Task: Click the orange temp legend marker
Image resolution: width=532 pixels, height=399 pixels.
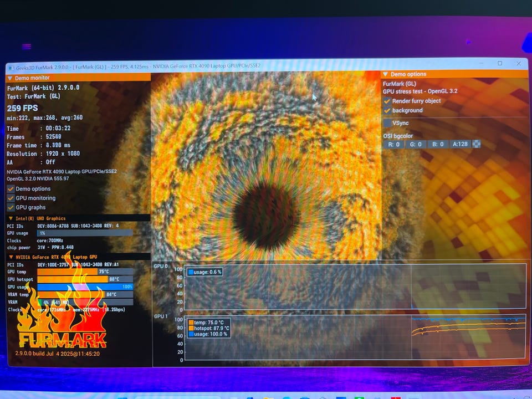Action: pyautogui.click(x=191, y=322)
